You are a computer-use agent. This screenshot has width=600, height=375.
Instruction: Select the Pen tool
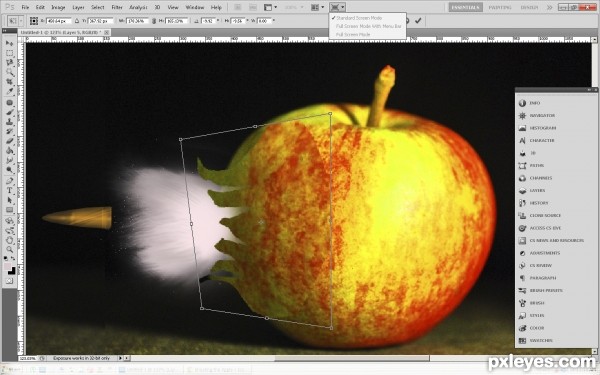coord(10,181)
